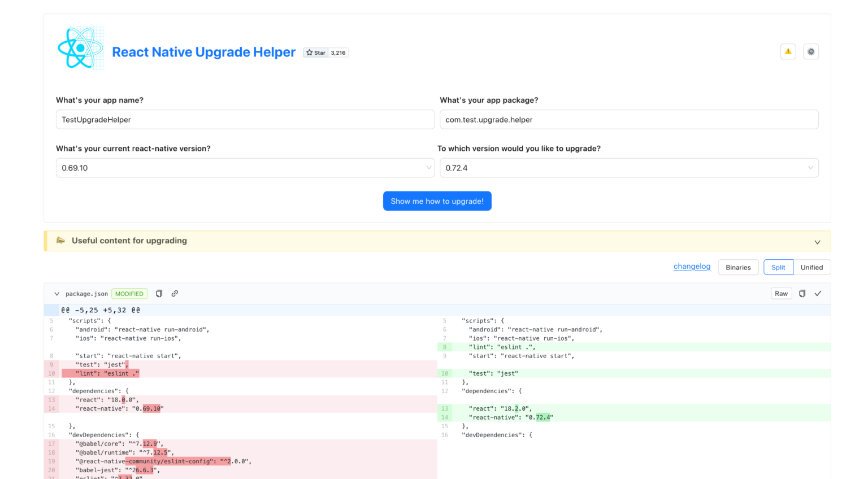Click the Raw button for package.json

click(781, 293)
